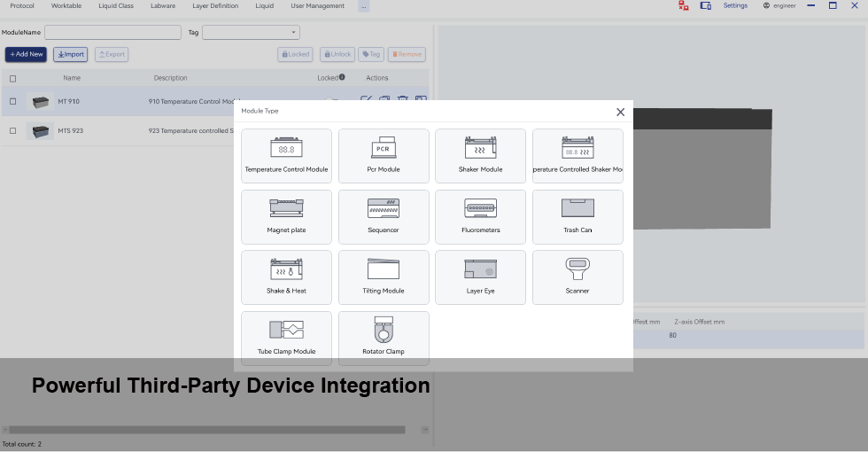The height and width of the screenshot is (452, 868).
Task: Toggle the select-all header checkbox
Action: [12, 78]
